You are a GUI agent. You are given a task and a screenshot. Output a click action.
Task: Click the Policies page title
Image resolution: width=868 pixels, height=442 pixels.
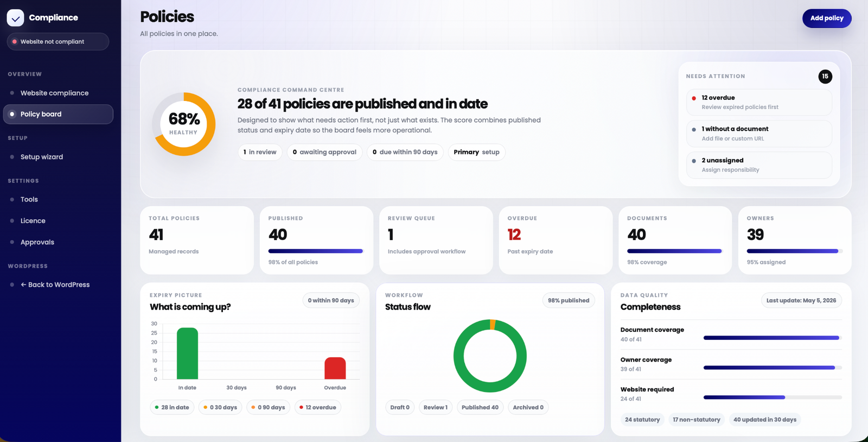point(167,17)
